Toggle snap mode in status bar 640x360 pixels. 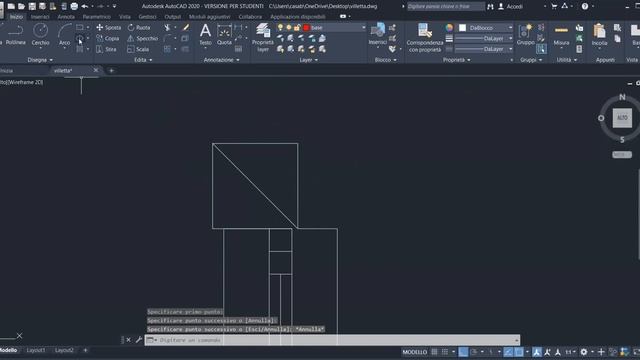click(x=445, y=352)
